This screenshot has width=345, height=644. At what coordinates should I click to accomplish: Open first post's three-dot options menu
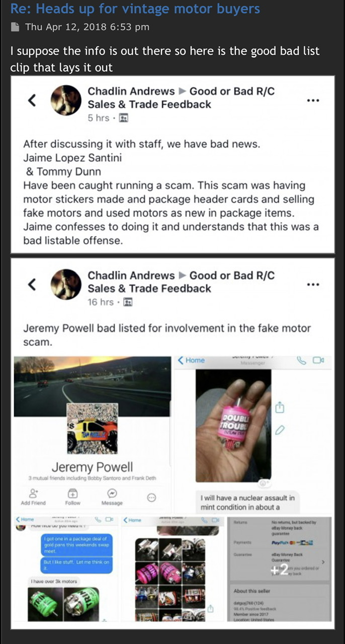click(313, 100)
